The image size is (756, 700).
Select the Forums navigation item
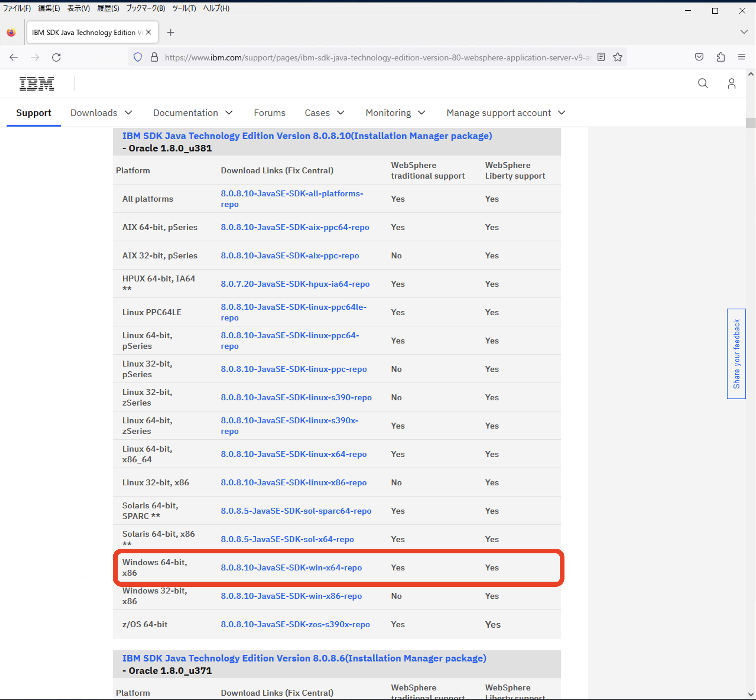(x=269, y=113)
